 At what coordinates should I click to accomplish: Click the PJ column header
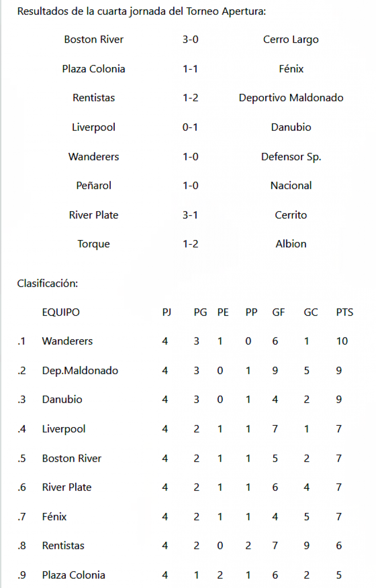click(x=167, y=312)
